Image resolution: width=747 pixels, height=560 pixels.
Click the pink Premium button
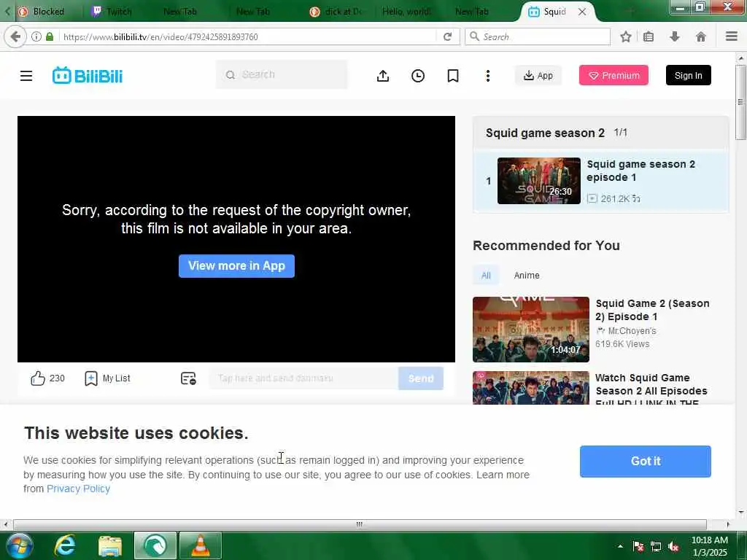point(614,75)
